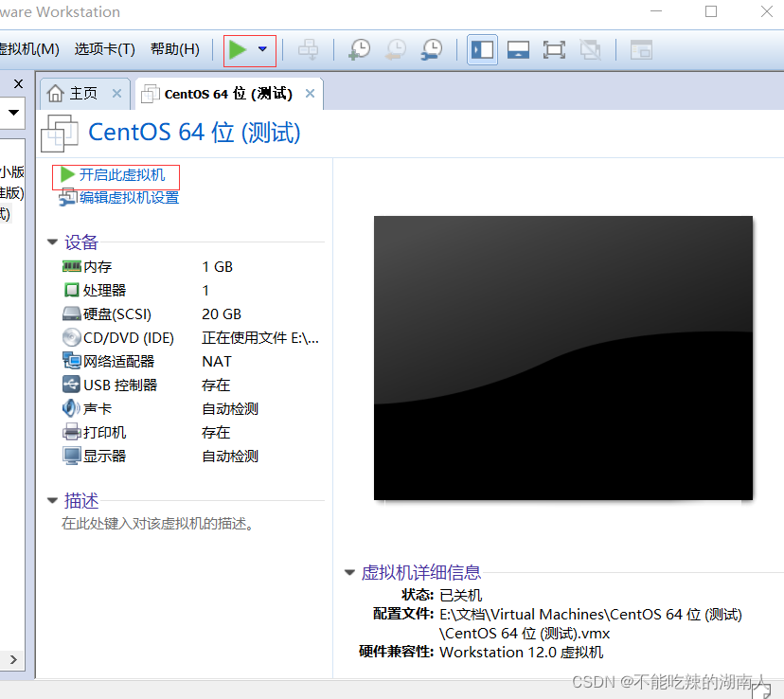Viewport: 784px width, 699px height.
Task: Minimize the VMware Workstation window
Action: click(656, 11)
